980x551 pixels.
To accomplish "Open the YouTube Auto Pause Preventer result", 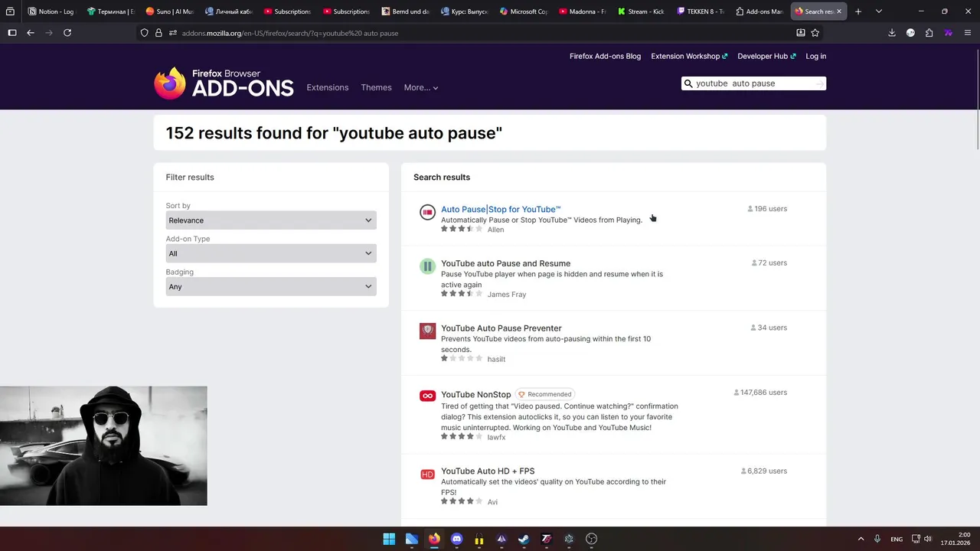I will pos(501,328).
